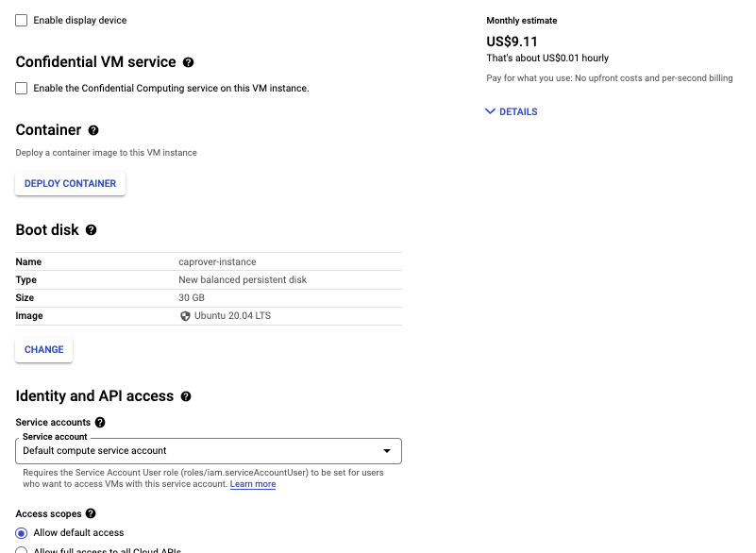
Task: Click the dropdown arrow in the service account field
Action: 387,451
